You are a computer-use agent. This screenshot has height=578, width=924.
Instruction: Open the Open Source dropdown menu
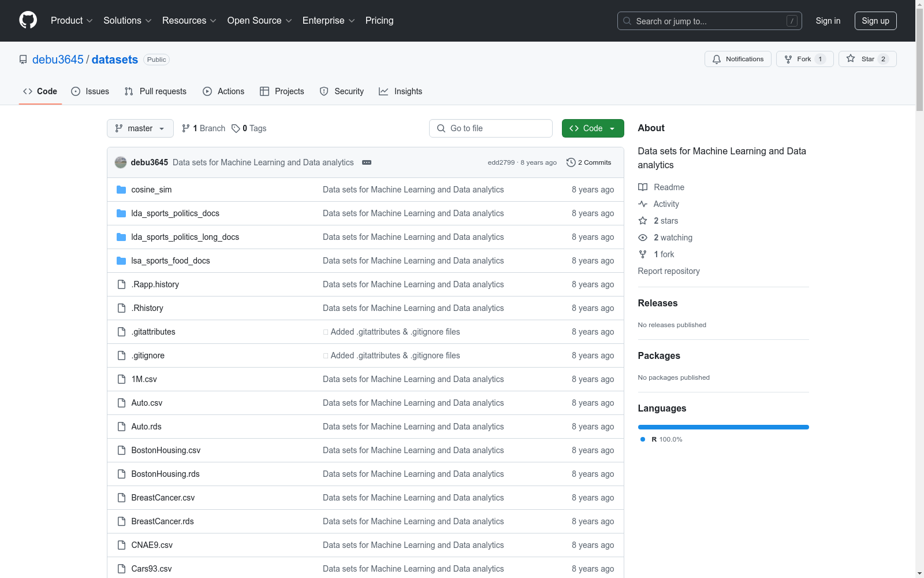click(x=260, y=20)
